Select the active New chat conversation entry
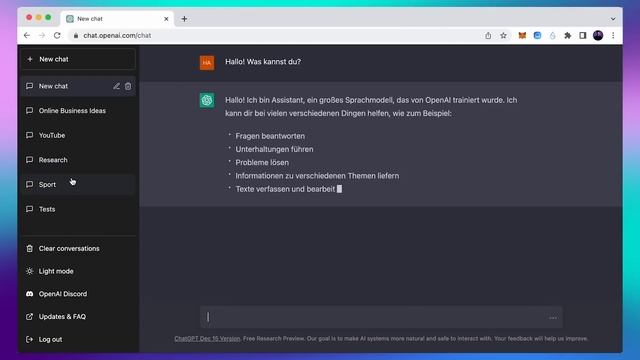 tap(78, 86)
